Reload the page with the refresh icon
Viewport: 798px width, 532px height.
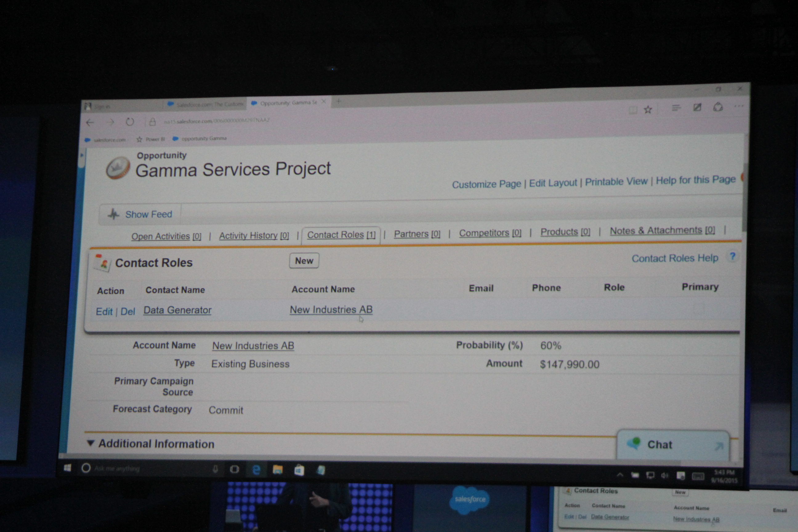pos(130,122)
